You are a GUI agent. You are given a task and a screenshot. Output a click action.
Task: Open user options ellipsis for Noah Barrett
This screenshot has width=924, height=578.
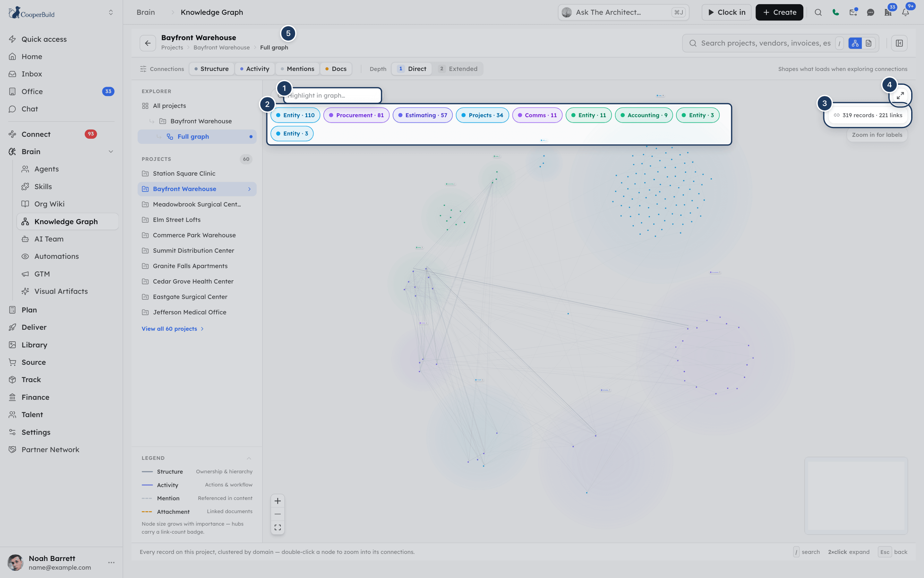click(x=111, y=562)
